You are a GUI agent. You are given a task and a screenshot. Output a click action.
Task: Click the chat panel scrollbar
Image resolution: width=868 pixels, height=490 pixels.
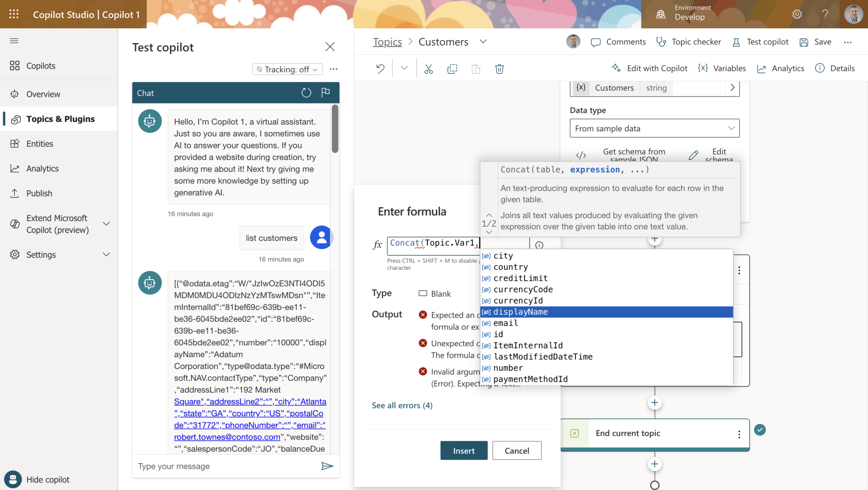(x=335, y=129)
